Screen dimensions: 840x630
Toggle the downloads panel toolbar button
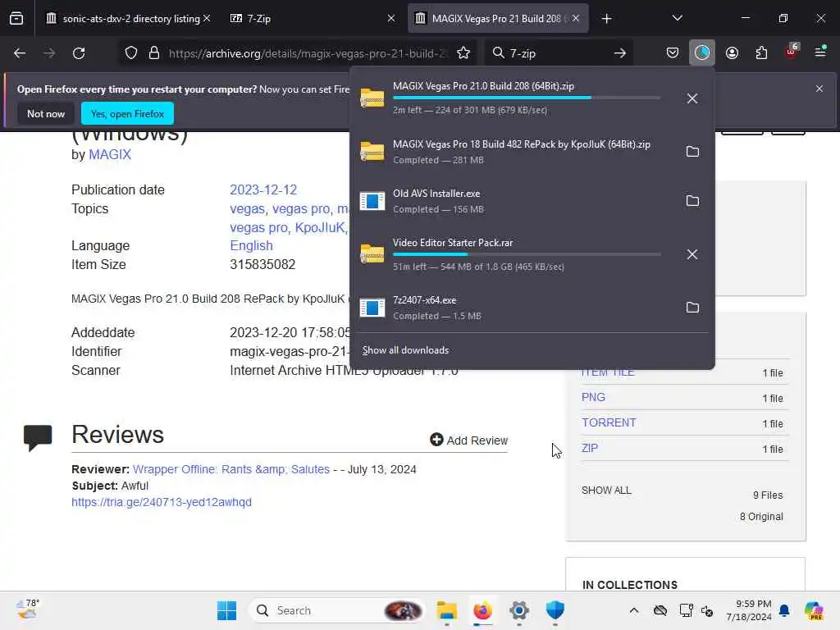point(702,53)
